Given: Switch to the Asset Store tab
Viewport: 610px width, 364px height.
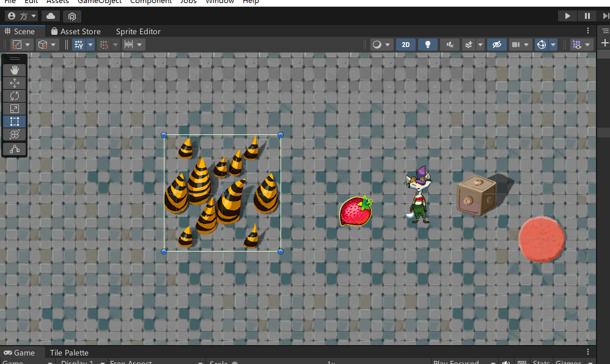Looking at the screenshot, I should click(77, 31).
